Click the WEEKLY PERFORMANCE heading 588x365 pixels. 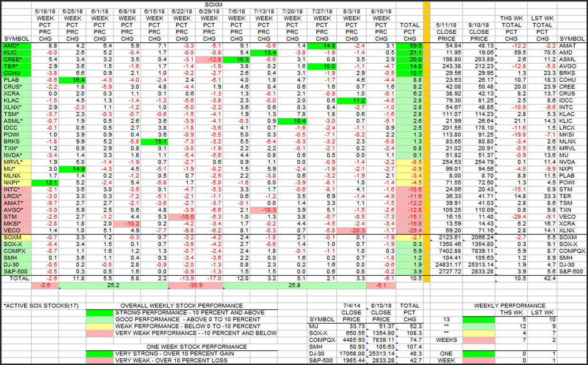[510, 306]
